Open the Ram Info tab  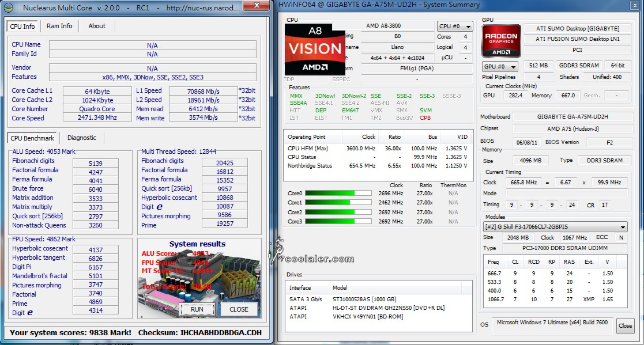(59, 26)
